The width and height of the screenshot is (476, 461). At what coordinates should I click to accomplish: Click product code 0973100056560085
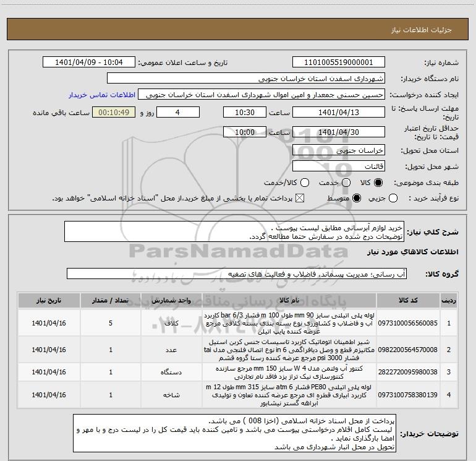408,323
